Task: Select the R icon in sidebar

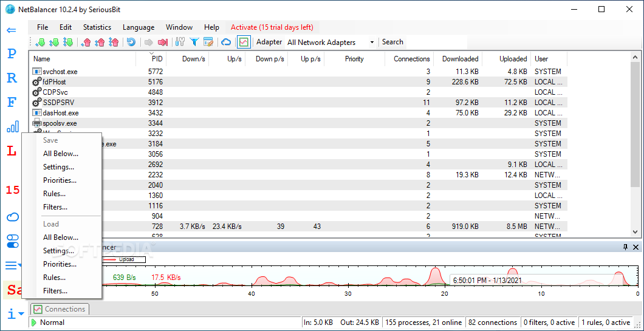Action: click(x=12, y=78)
